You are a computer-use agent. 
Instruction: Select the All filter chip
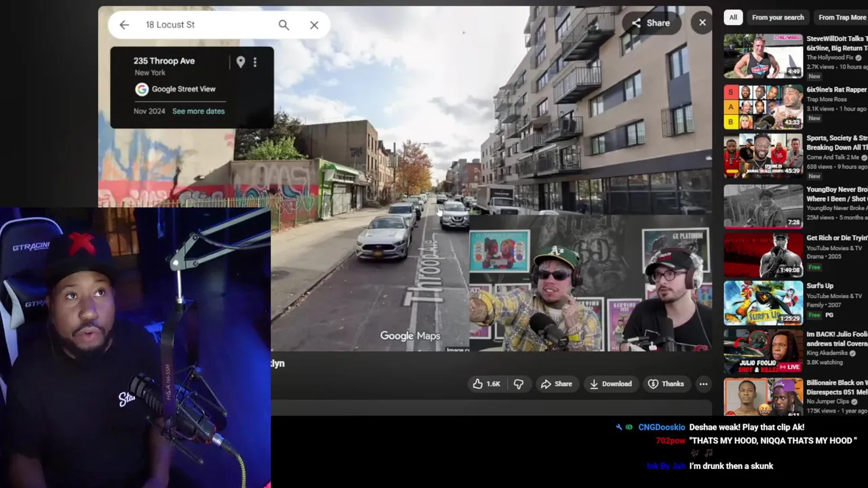(733, 18)
